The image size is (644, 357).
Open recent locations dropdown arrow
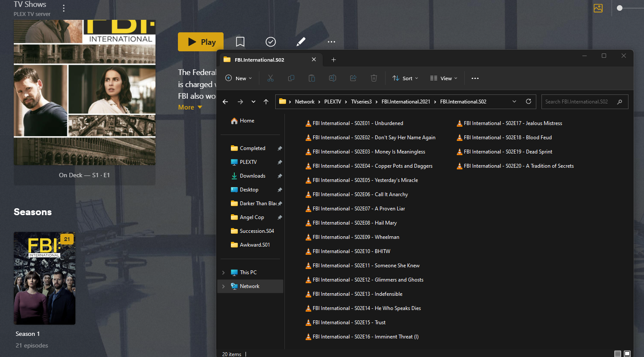pos(253,102)
